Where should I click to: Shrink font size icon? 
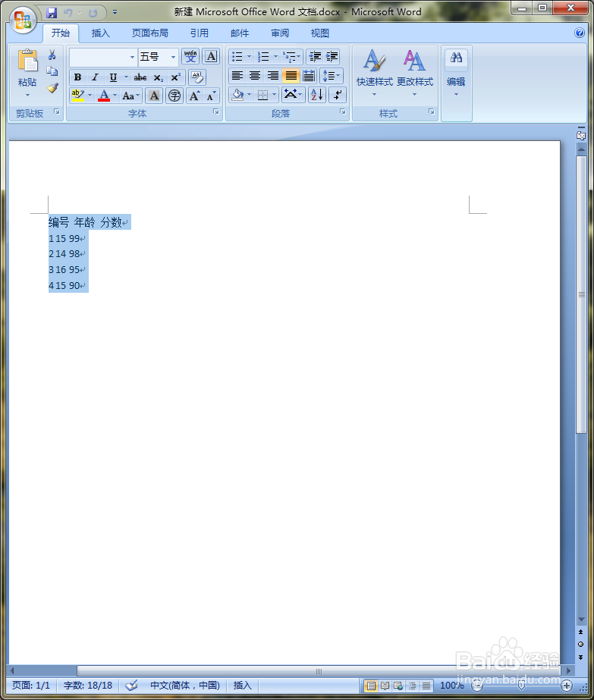pos(211,96)
